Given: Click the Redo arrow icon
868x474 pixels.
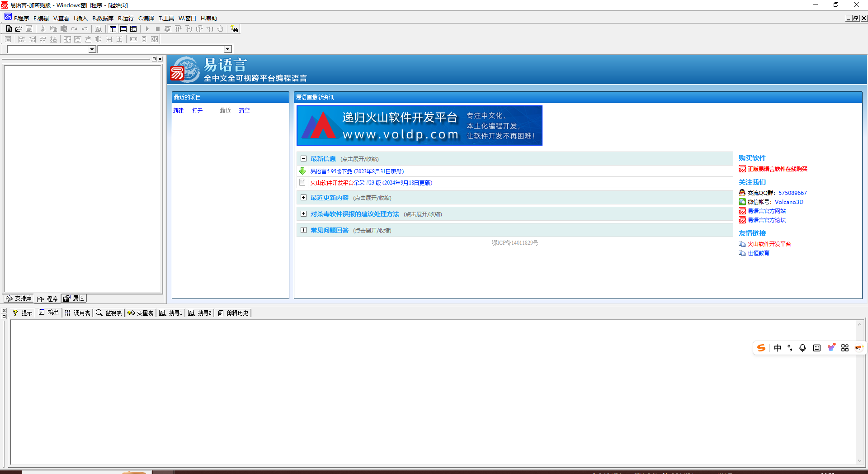Looking at the screenshot, I should point(74,29).
